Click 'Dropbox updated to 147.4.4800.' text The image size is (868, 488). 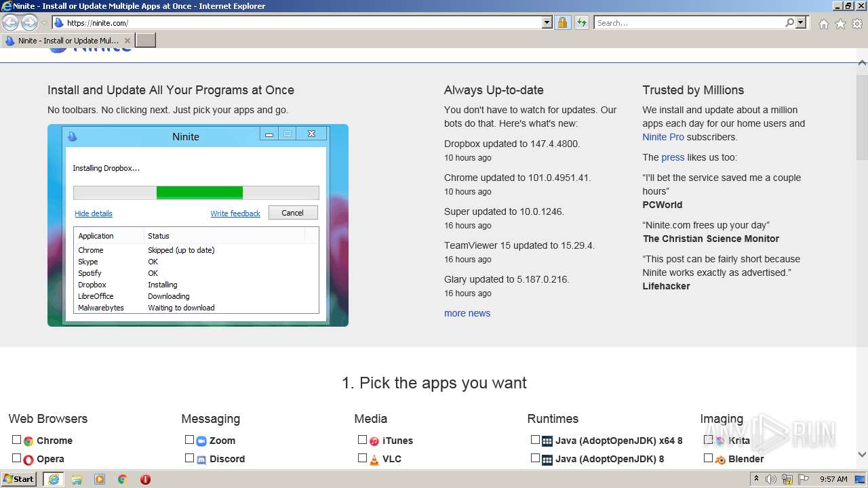coord(512,144)
